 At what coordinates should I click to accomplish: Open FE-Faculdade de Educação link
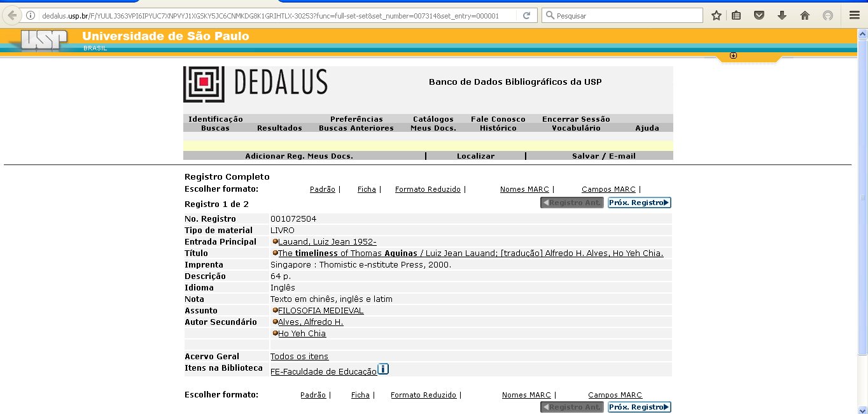pos(323,372)
